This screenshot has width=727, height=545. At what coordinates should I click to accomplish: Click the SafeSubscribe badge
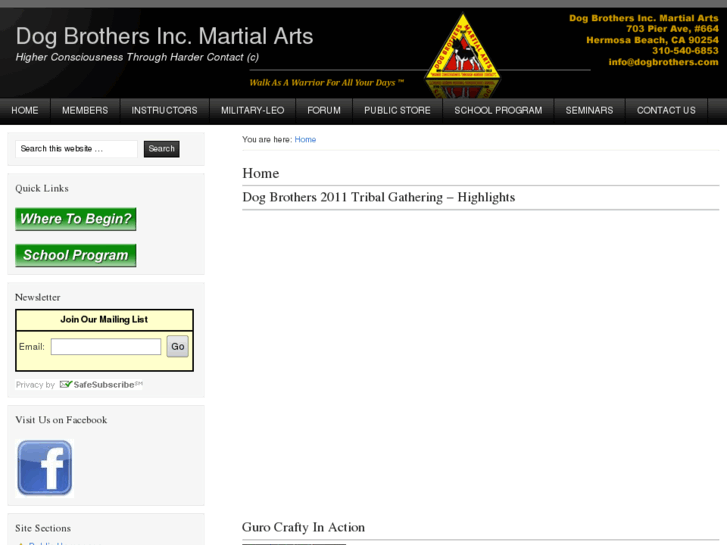point(102,385)
